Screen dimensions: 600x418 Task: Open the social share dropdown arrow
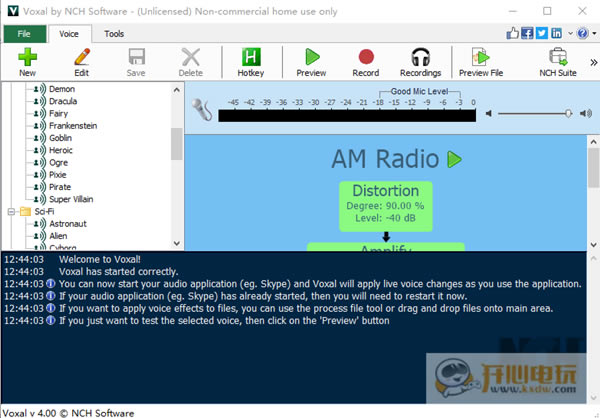click(x=570, y=34)
